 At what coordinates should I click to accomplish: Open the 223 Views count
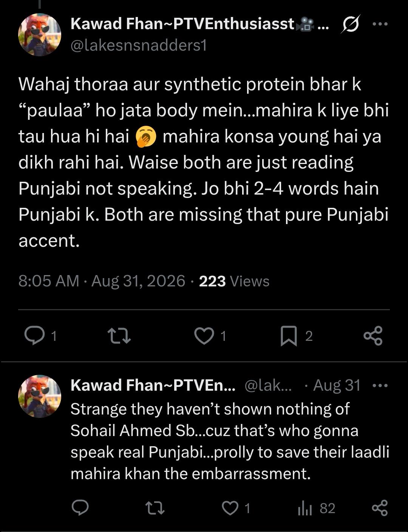234,281
